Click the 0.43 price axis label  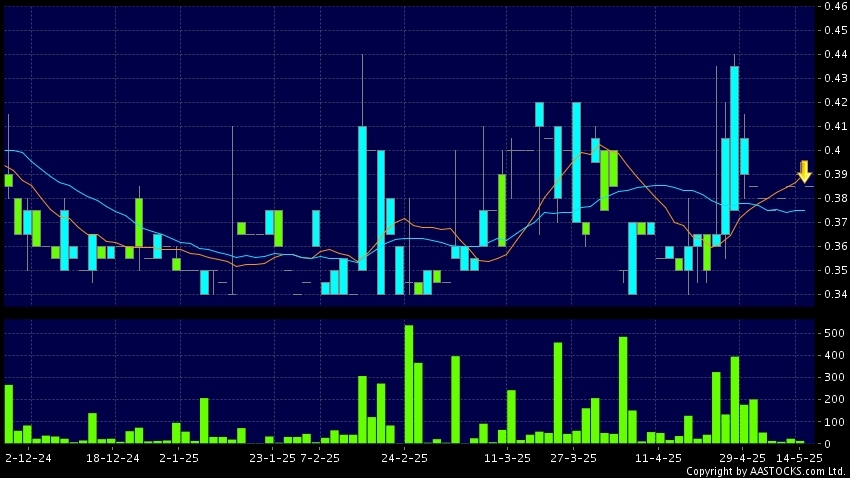(x=836, y=78)
